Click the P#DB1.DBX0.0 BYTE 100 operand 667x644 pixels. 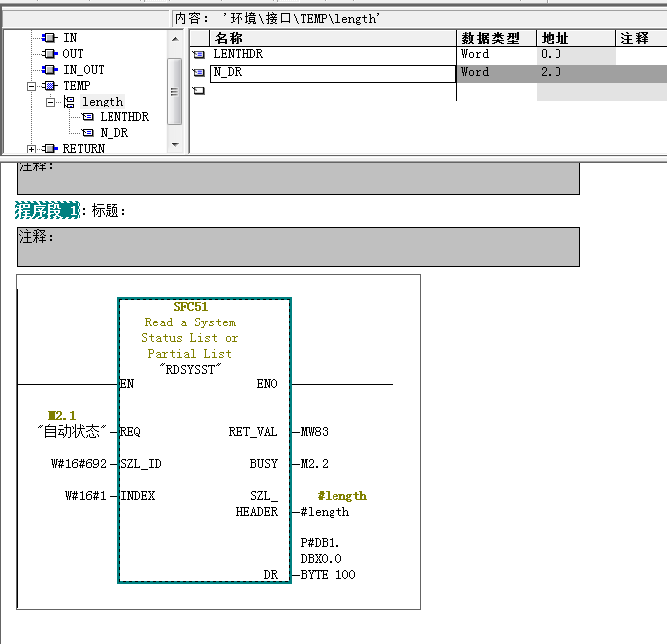328,559
